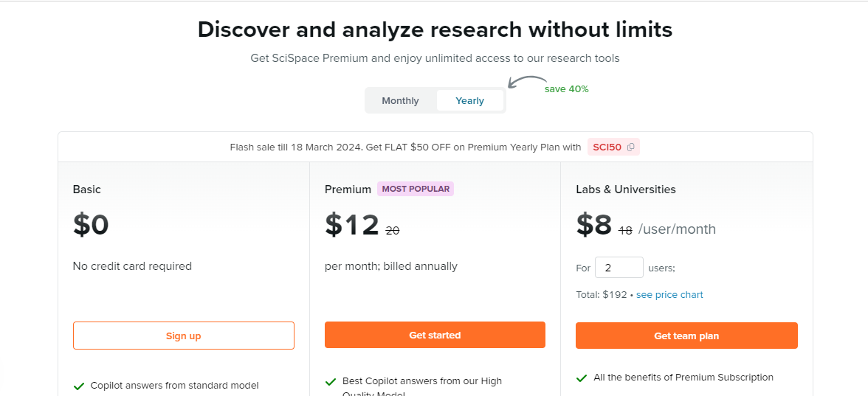868x396 pixels.
Task: Switch billing to Monthly
Action: [400, 100]
